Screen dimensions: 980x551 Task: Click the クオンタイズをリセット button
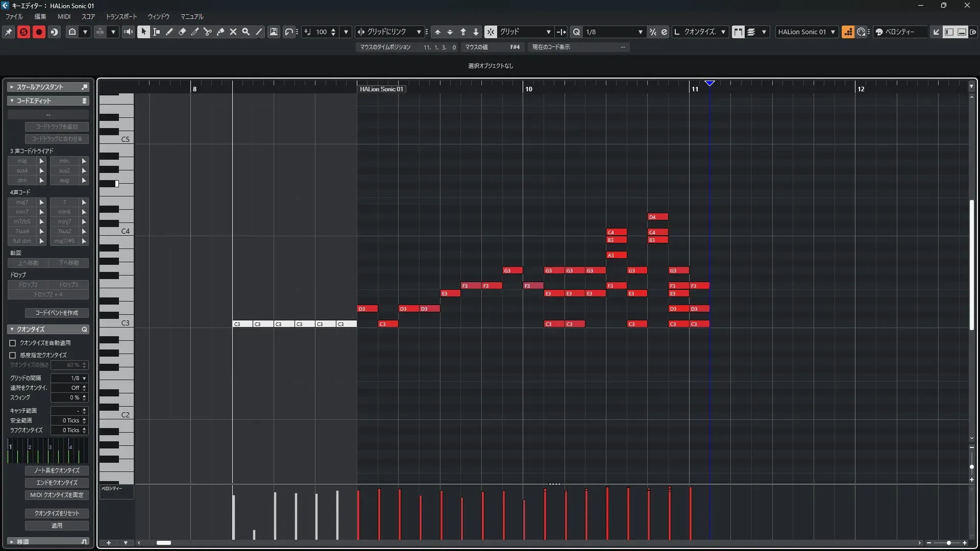coord(57,513)
